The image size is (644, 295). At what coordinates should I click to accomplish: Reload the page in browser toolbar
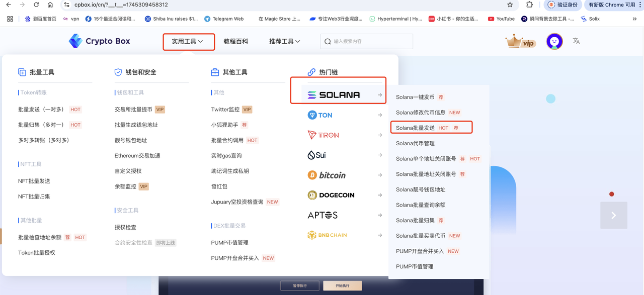pos(36,5)
